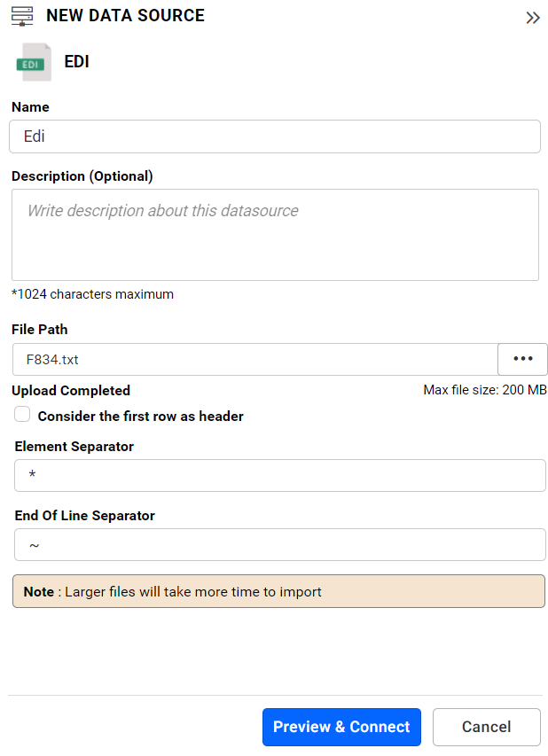The width and height of the screenshot is (548, 756).
Task: Click the Description (Optional) label
Action: point(82,176)
